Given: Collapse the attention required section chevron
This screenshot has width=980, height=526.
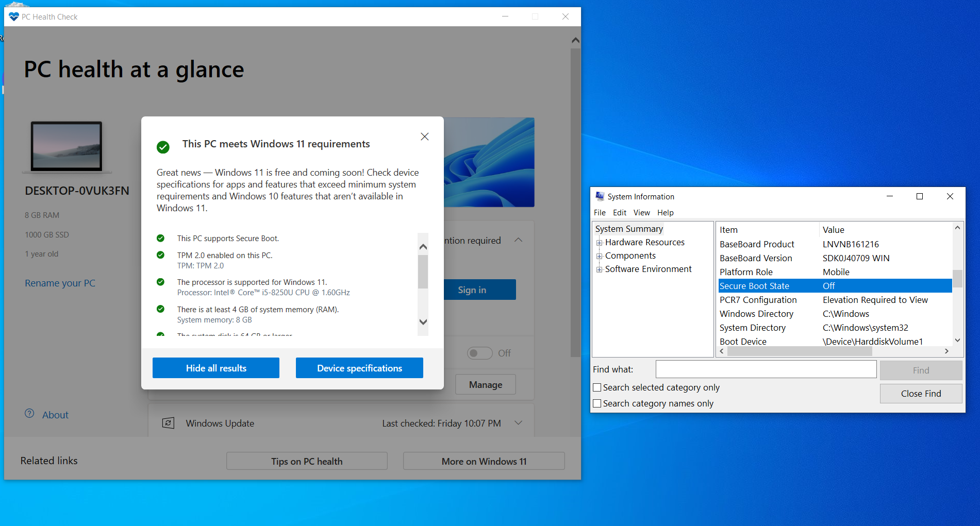Looking at the screenshot, I should coord(519,240).
